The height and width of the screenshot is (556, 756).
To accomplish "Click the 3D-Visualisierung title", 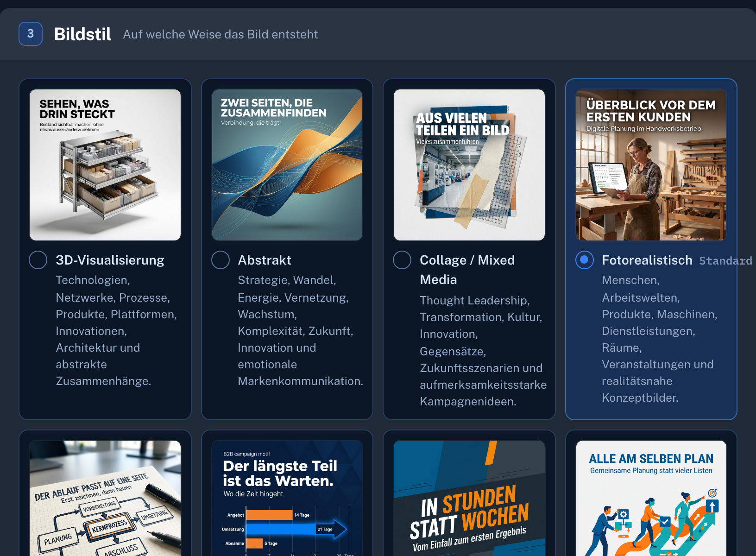I will [110, 260].
